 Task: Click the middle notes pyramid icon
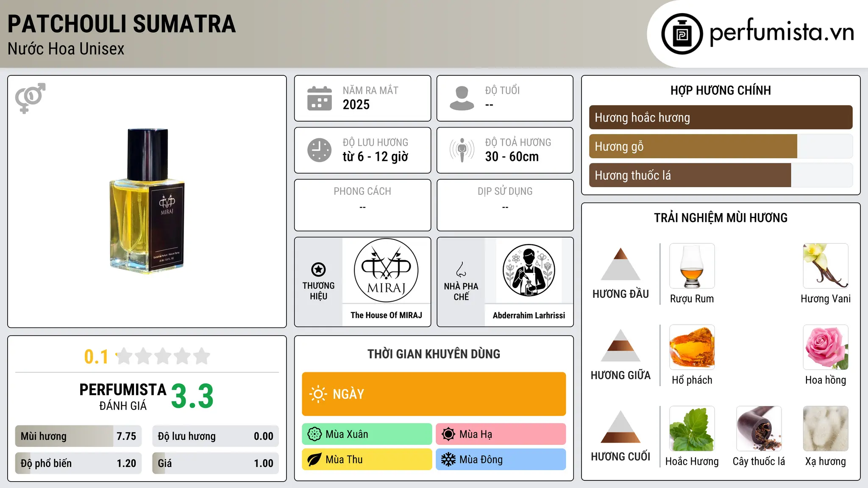621,345
